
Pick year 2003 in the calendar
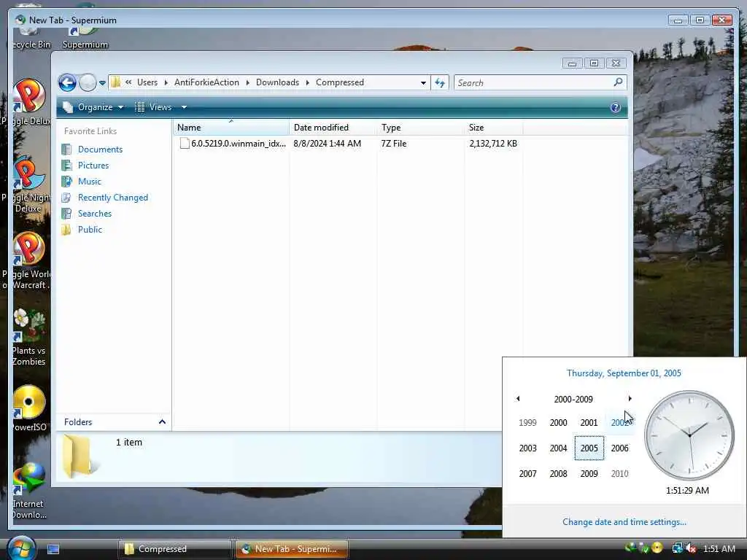[x=528, y=448]
